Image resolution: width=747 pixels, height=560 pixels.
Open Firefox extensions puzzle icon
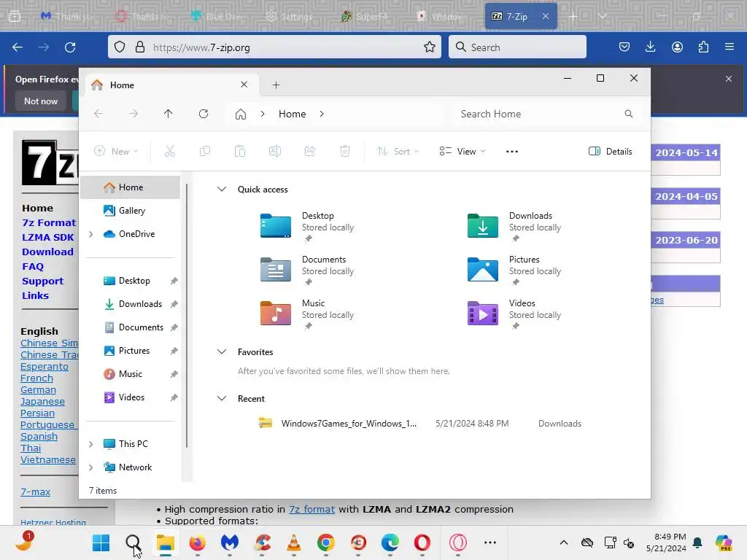point(703,47)
